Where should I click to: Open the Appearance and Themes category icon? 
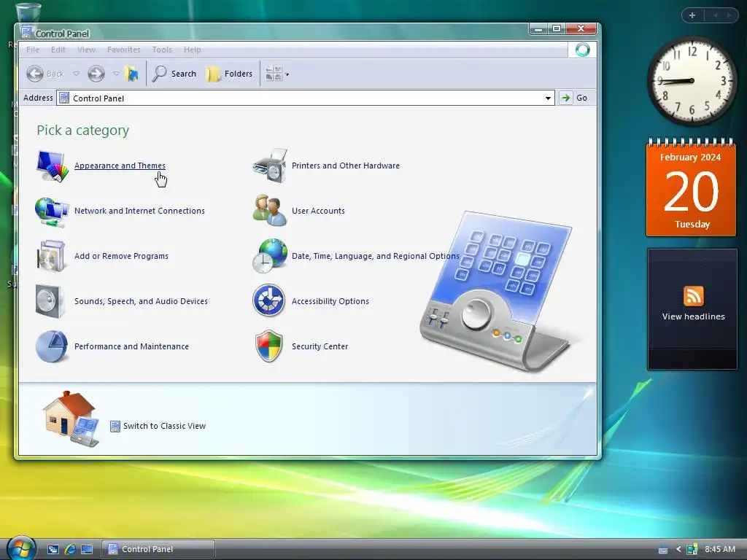pyautogui.click(x=52, y=166)
